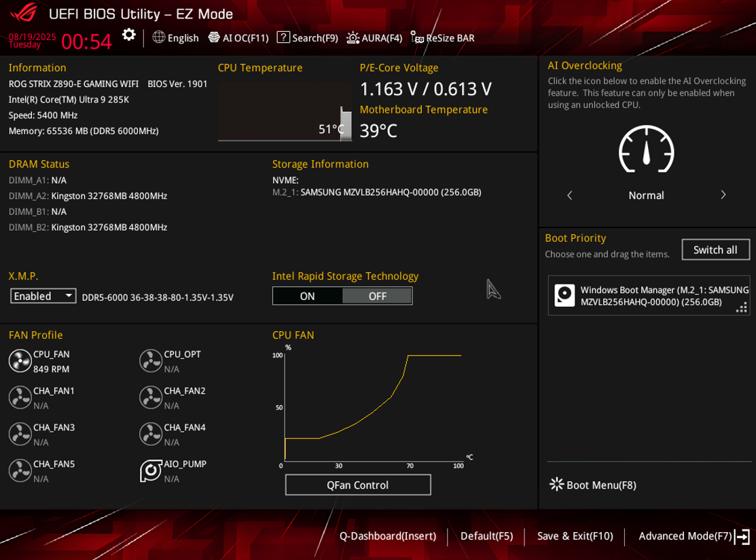Select the CHA_FAN4 fan icon
This screenshot has height=560, width=756.
click(150, 434)
